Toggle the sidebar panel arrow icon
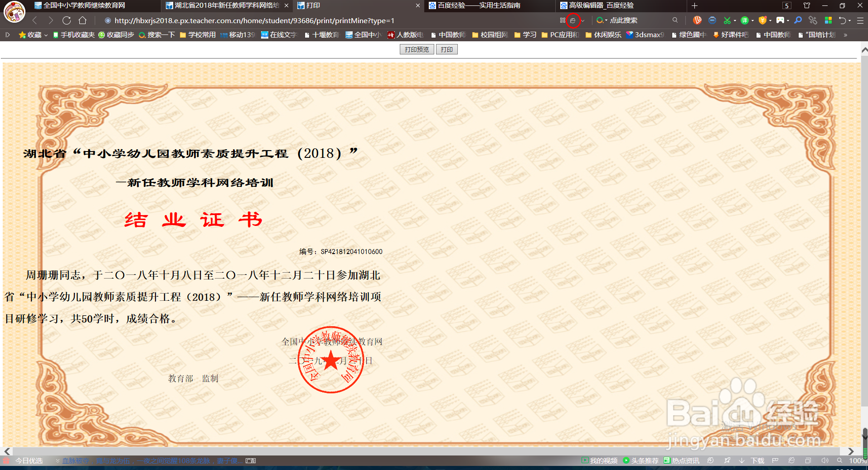The height and width of the screenshot is (470, 868). pos(8,34)
